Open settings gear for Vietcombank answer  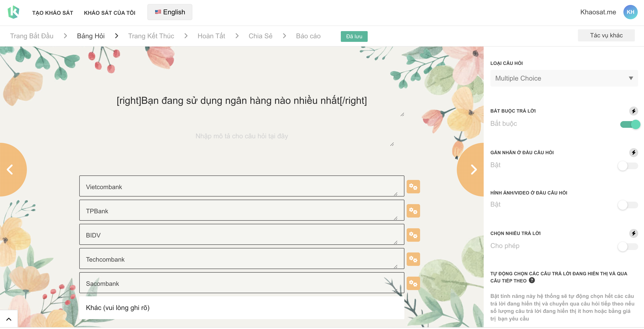[x=413, y=187]
